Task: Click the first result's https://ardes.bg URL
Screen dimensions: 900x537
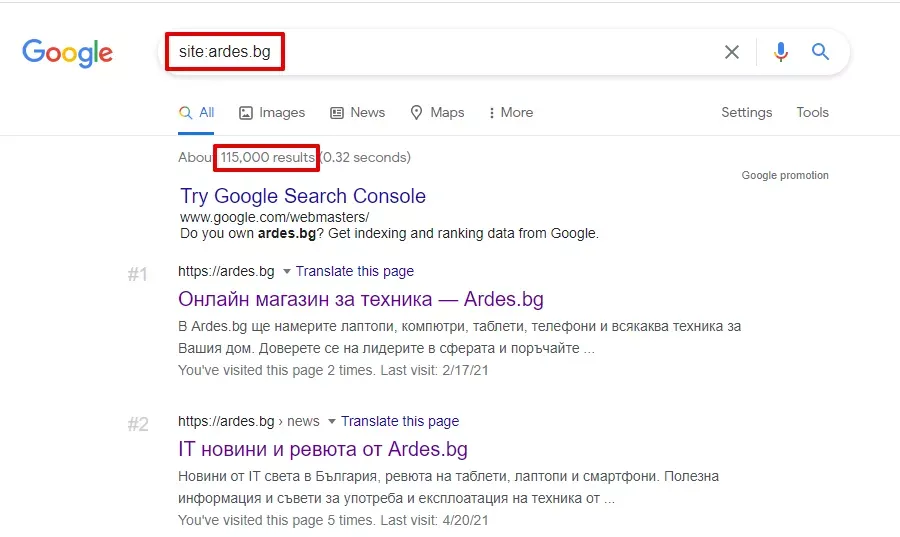Action: tap(226, 271)
